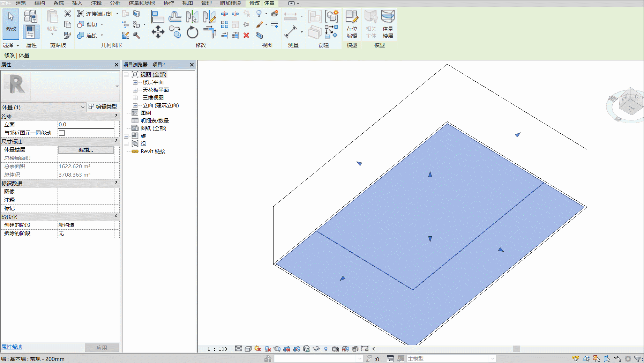Image resolution: width=644 pixels, height=363 pixels.
Task: Select the Pin tool
Action: [246, 24]
